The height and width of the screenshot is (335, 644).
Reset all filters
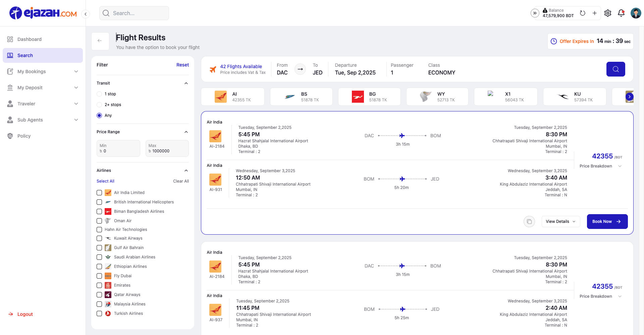coord(182,65)
